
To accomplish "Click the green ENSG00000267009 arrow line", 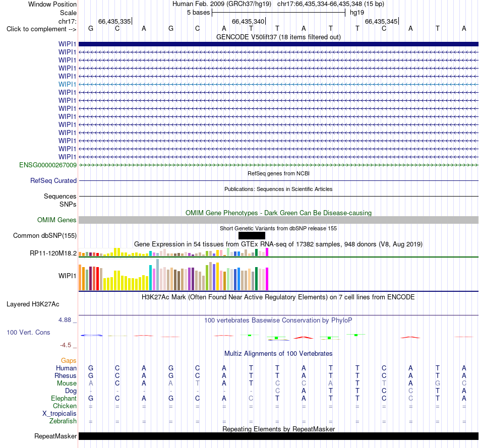I will pyautogui.click(x=278, y=165).
